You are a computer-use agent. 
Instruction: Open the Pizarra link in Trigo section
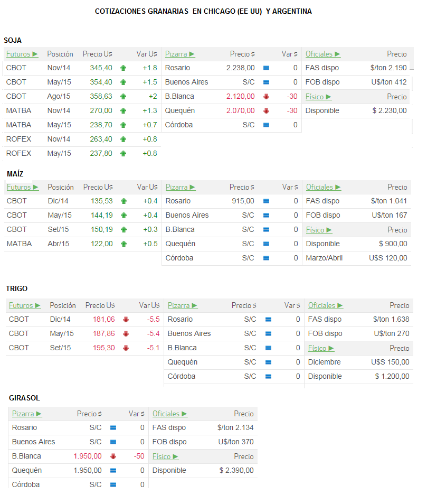[183, 305]
